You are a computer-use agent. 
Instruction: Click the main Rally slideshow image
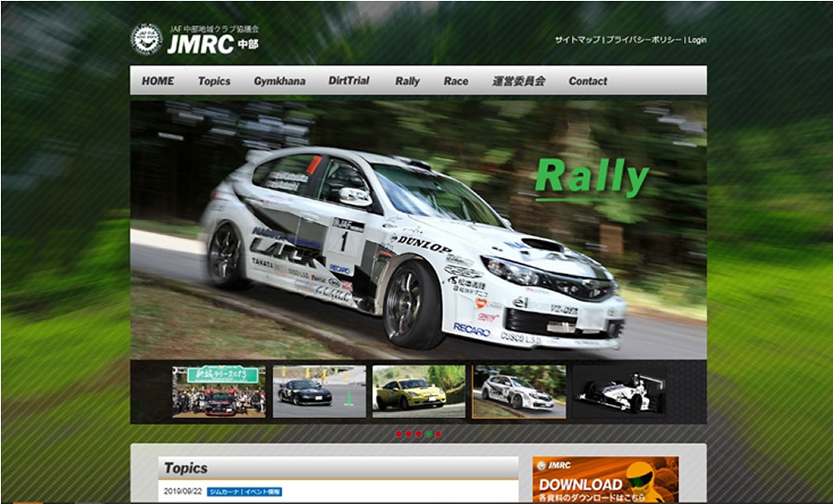(419, 230)
